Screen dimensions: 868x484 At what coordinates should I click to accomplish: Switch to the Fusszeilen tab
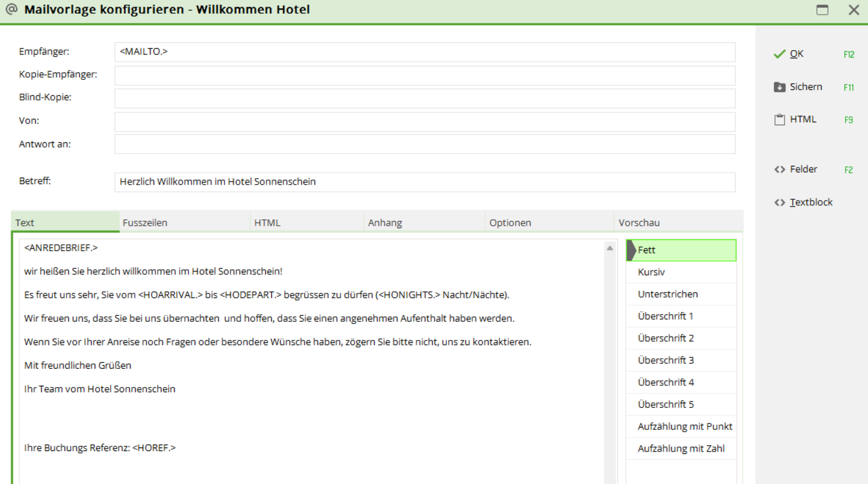pyautogui.click(x=145, y=223)
